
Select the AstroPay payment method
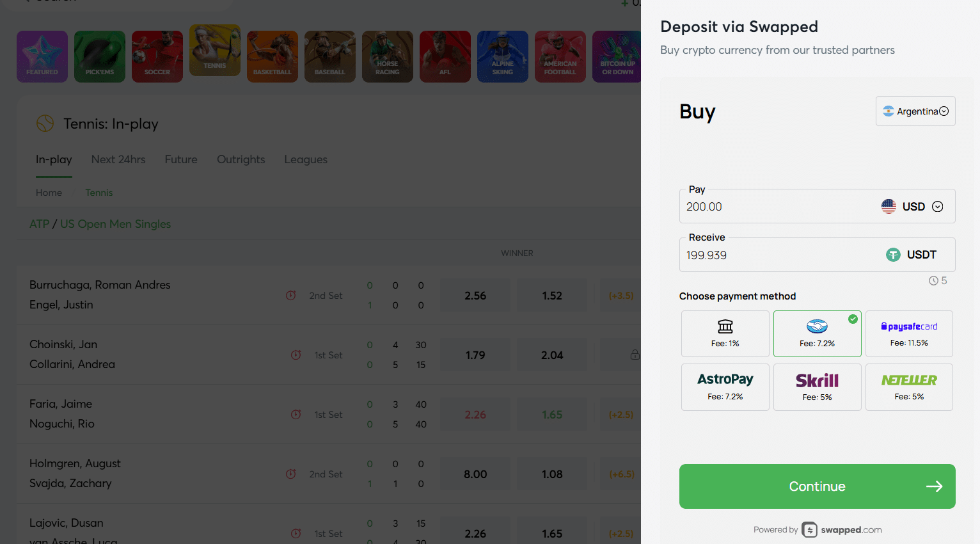point(725,387)
